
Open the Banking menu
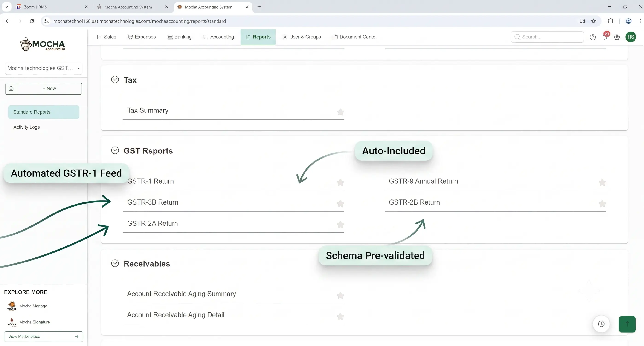pyautogui.click(x=180, y=37)
